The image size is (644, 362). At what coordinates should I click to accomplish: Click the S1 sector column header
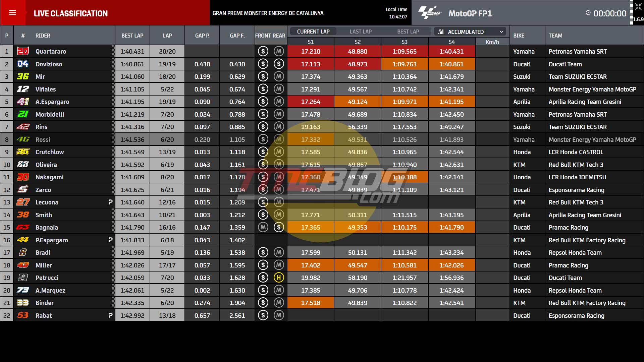pyautogui.click(x=311, y=42)
